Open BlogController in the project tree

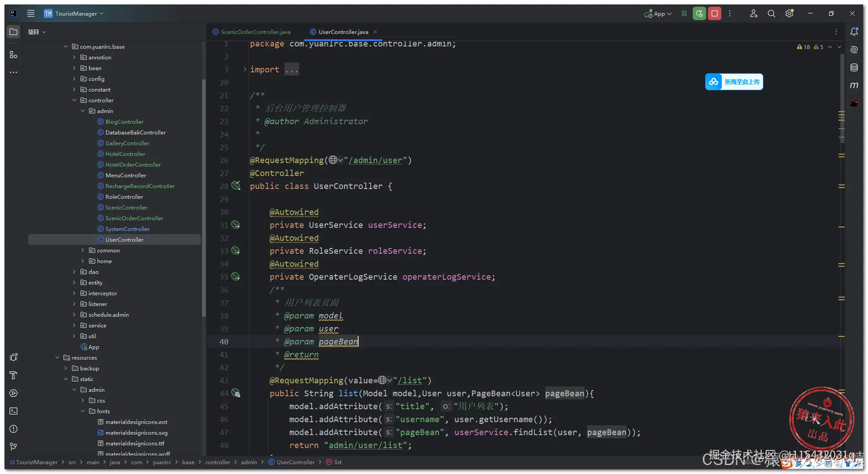click(x=124, y=122)
